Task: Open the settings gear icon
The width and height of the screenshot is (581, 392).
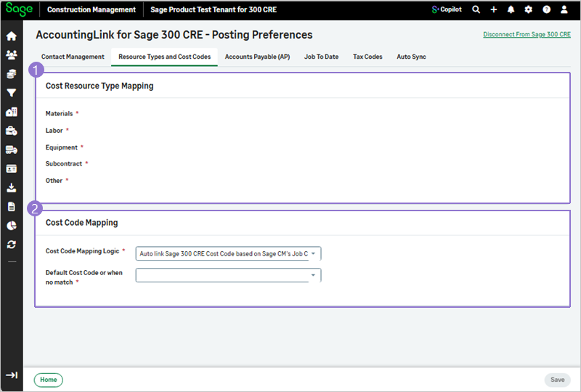Action: (529, 9)
